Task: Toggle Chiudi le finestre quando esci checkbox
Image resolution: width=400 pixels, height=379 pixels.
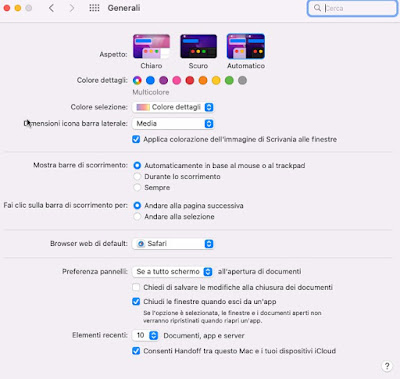Action: pos(136,302)
